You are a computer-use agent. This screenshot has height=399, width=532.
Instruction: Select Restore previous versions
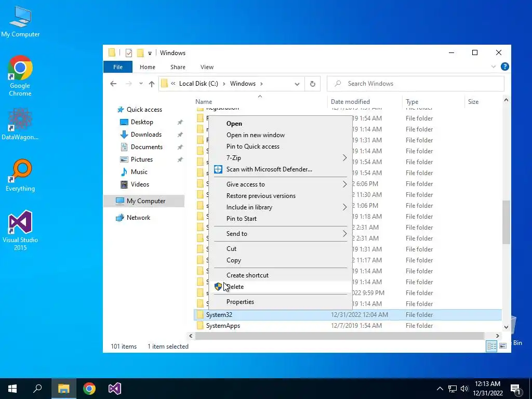click(x=281, y=196)
